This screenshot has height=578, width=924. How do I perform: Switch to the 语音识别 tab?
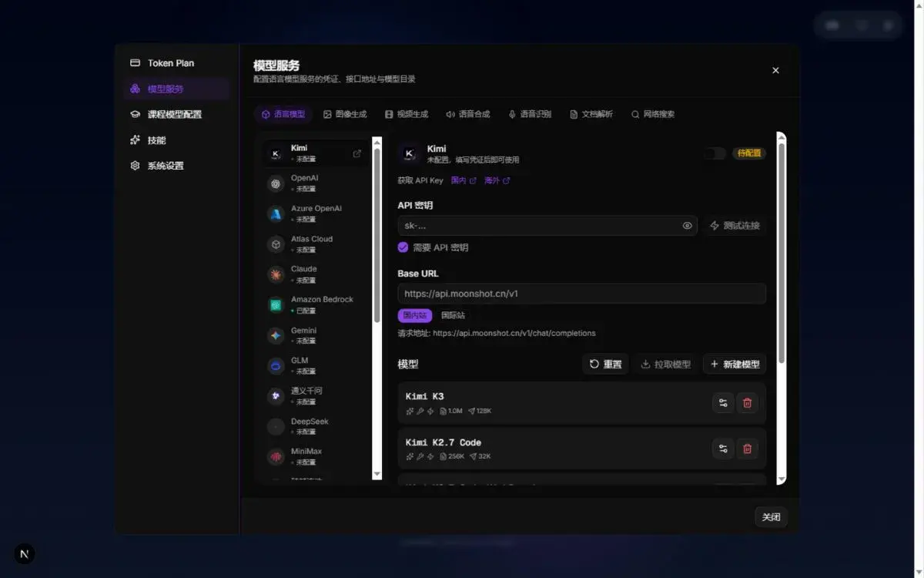pos(530,114)
